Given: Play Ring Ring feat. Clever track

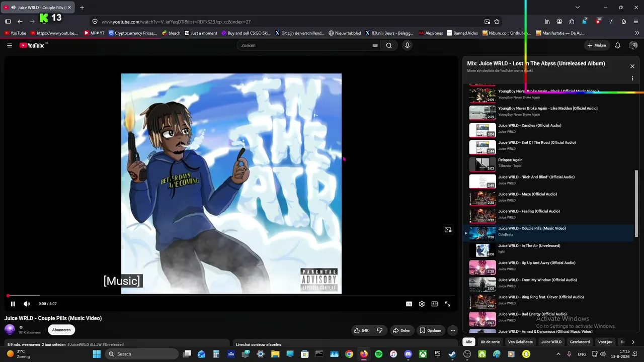Looking at the screenshot, I should (x=548, y=301).
